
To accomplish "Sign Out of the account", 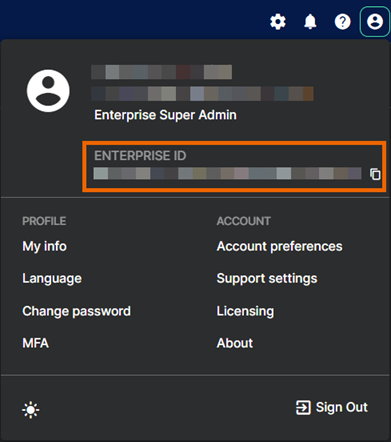I will [332, 407].
